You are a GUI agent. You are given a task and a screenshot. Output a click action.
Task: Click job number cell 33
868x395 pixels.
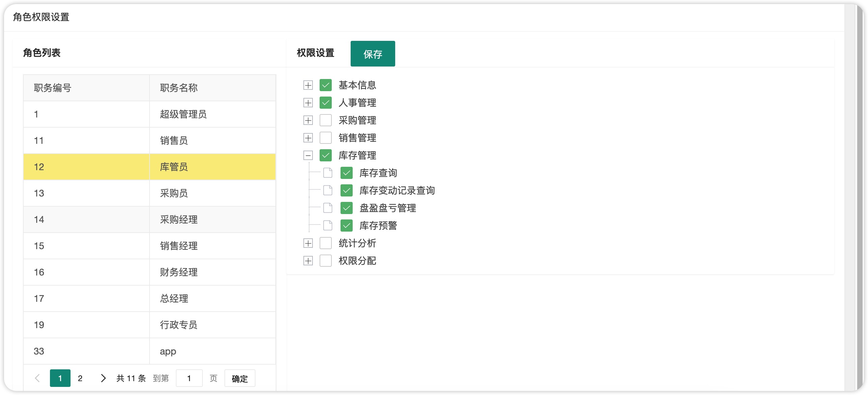pos(86,351)
